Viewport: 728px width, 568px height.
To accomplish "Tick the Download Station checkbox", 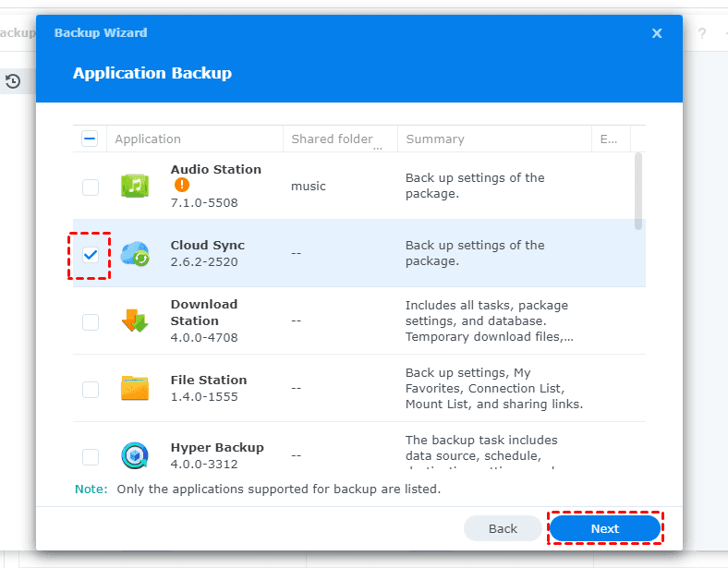I will 91,321.
